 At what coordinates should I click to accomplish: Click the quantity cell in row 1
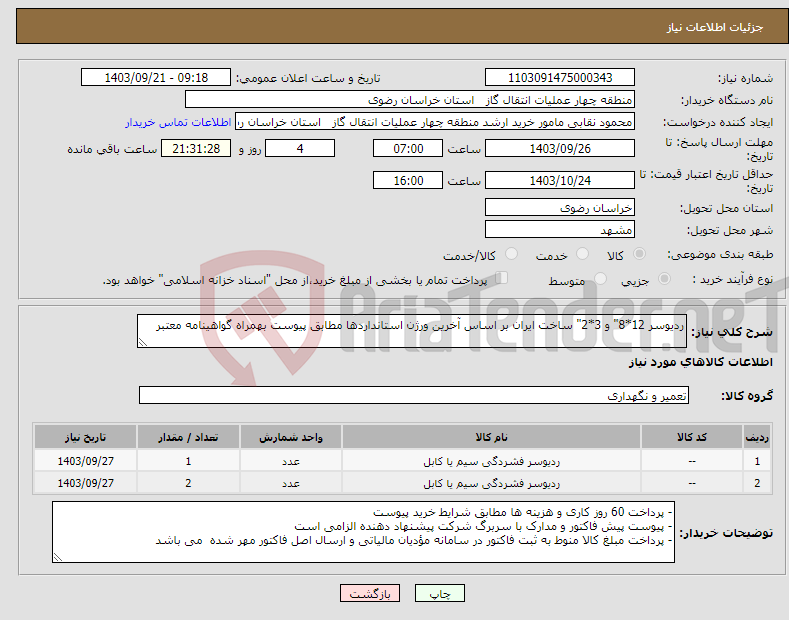coord(188,461)
